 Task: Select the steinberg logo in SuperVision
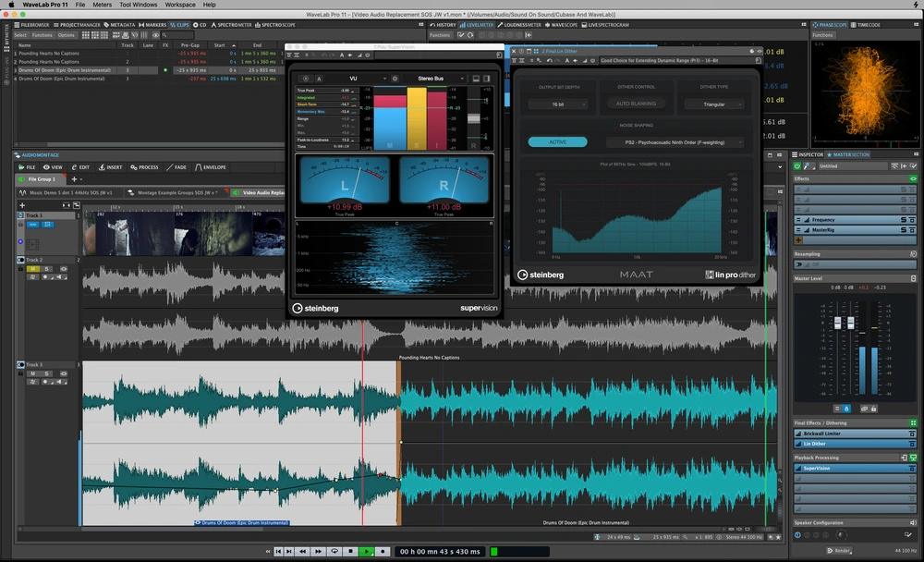tap(319, 308)
